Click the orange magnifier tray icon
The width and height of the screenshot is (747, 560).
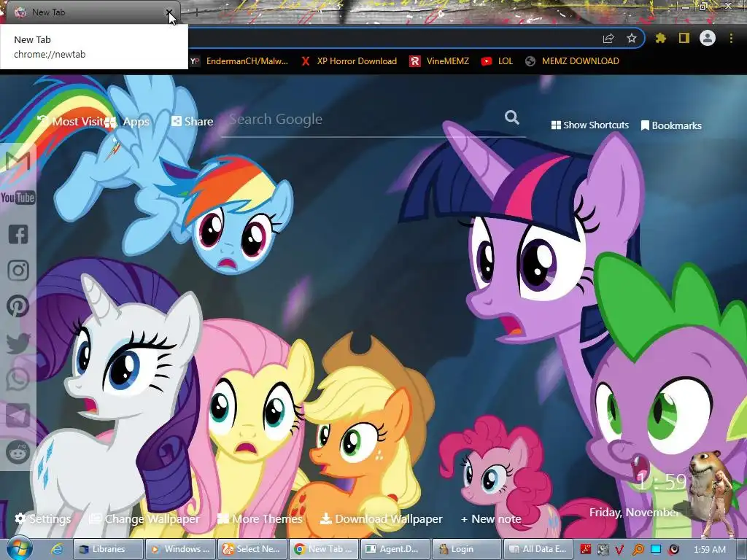(638, 550)
